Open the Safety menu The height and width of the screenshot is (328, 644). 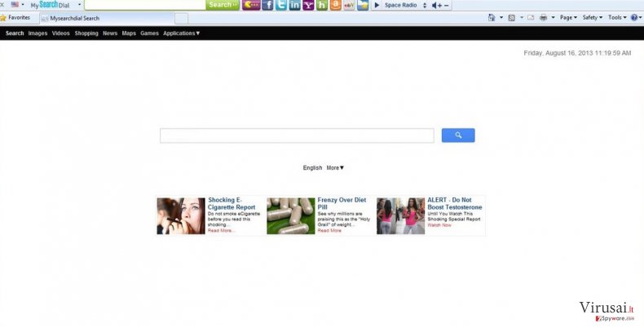593,18
